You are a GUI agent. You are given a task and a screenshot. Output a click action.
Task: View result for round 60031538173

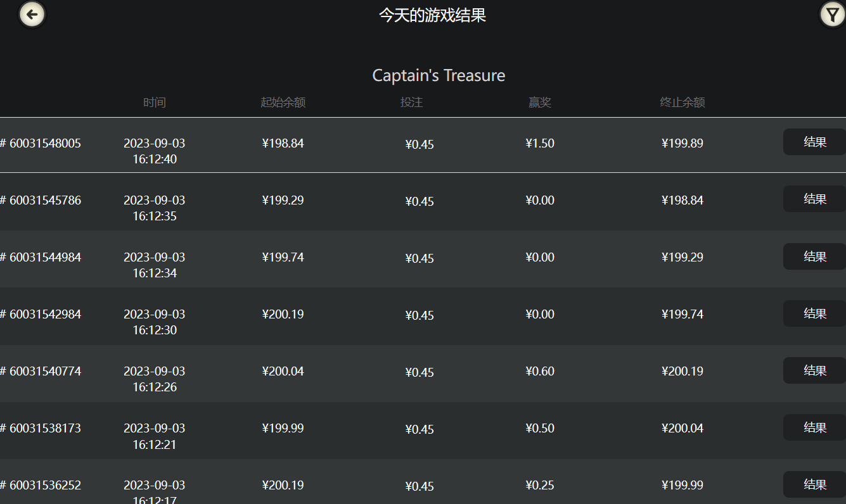coord(814,427)
